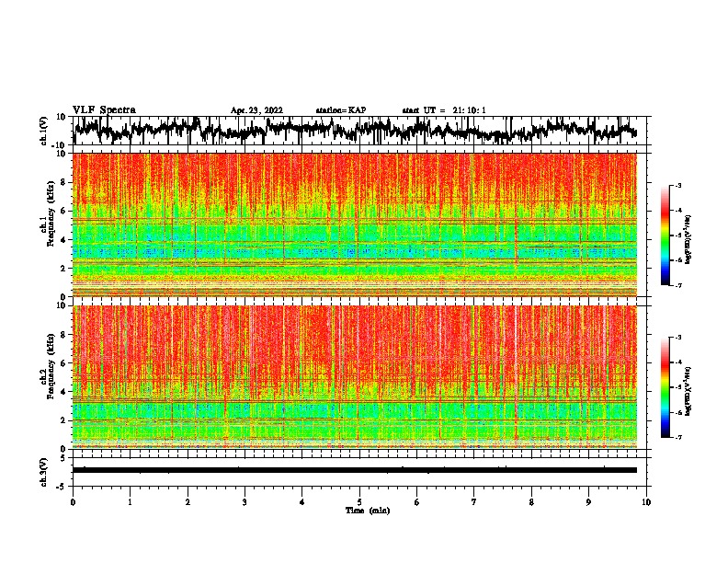This screenshot has height=563, width=728.
Task: Click inside the ch.1 spectrogram panel
Action: point(355,224)
